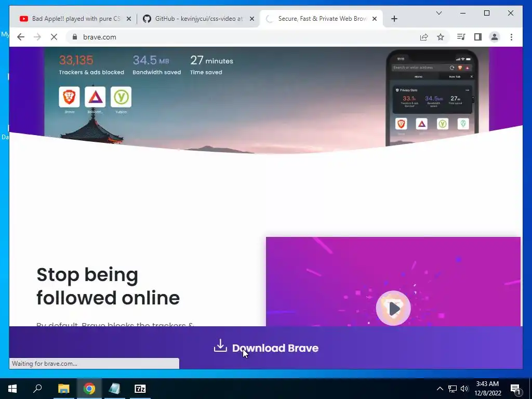Click the download arrow icon in banner
The image size is (532, 399).
tap(220, 345)
